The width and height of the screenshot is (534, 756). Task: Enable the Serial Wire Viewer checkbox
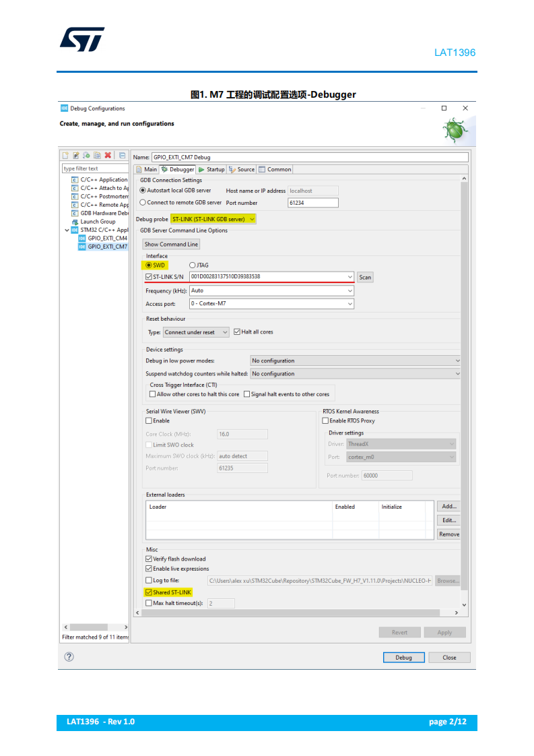click(x=149, y=420)
